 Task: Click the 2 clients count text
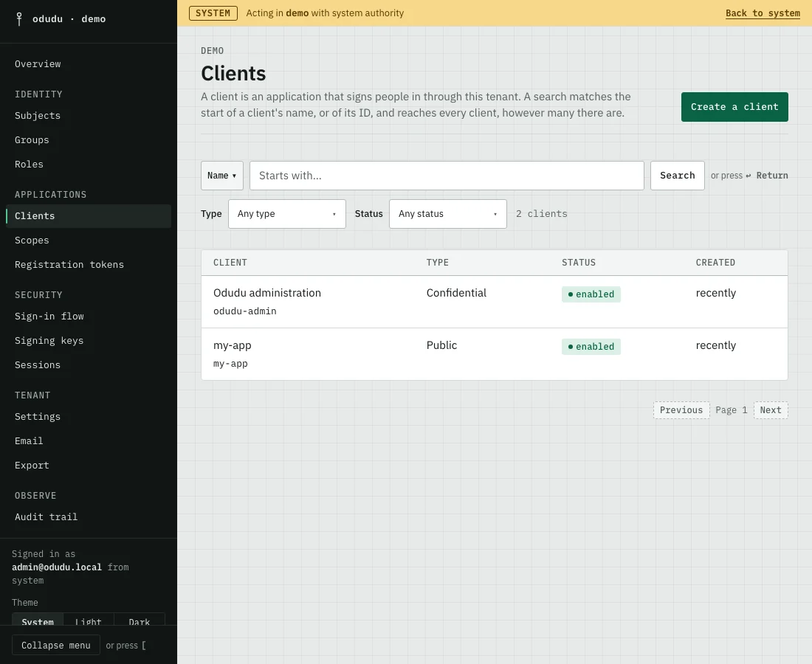[x=541, y=214]
